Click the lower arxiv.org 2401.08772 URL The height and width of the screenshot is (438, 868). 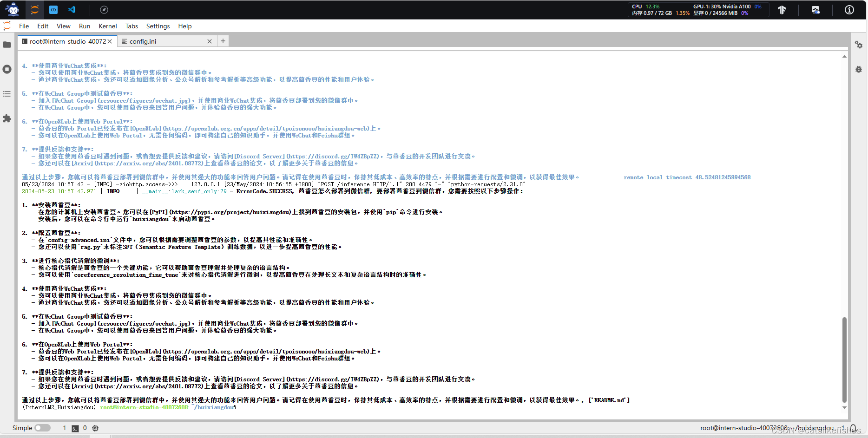(x=150, y=386)
